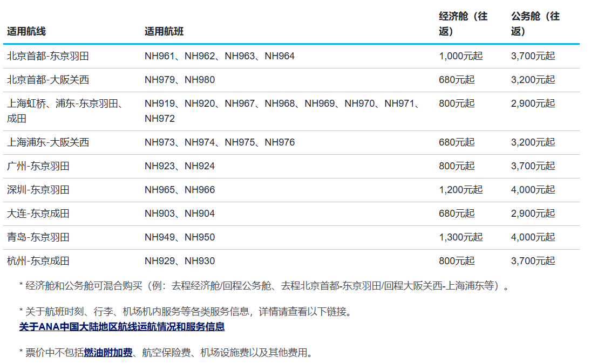Click the 广州-东京羽田 route cell
The image size is (591, 364).
pyautogui.click(x=38, y=166)
